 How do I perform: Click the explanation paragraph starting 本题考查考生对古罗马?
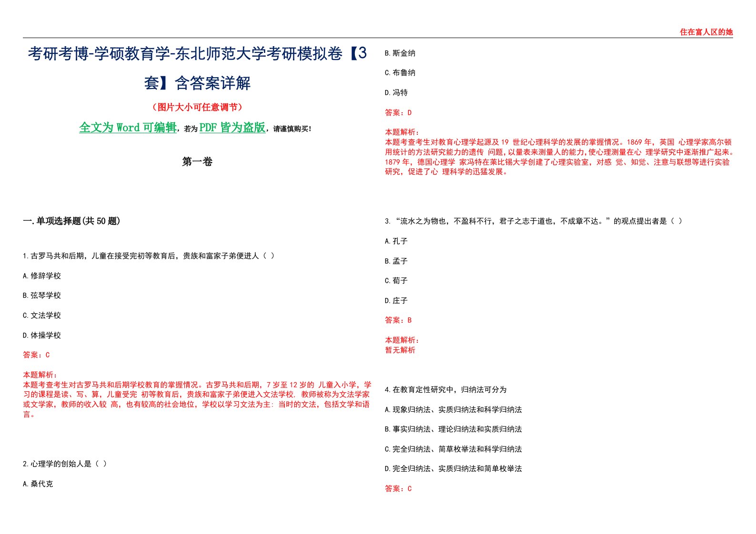tap(197, 400)
